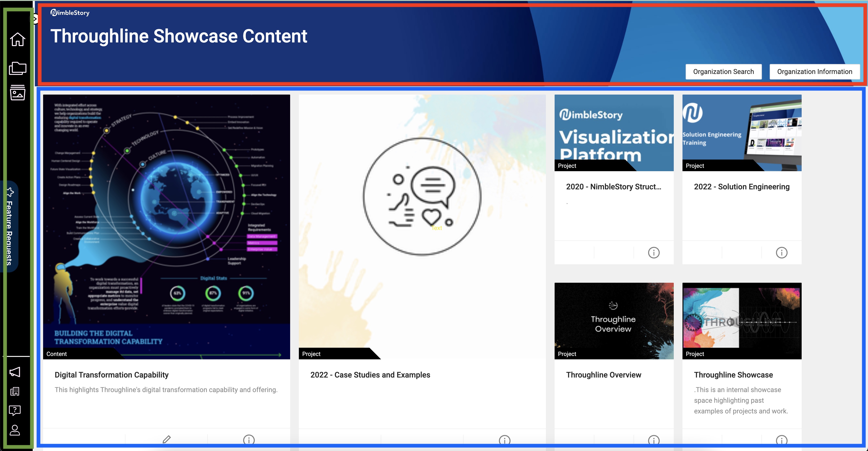
Task: Click the NimbleStory logo in header
Action: pos(70,13)
